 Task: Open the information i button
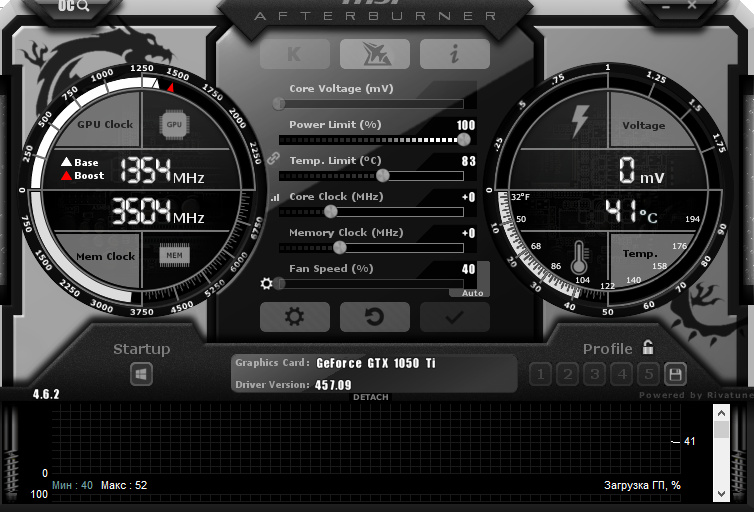(454, 54)
